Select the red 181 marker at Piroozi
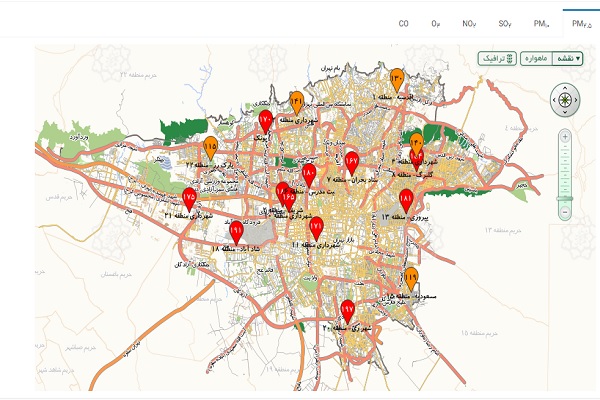This screenshot has height=400, width=600. point(406,200)
